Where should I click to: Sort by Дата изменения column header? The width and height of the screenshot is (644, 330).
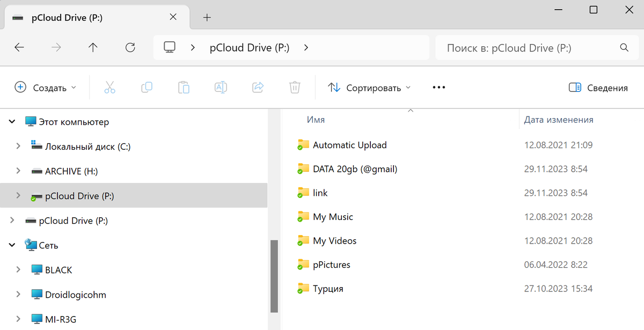click(559, 120)
